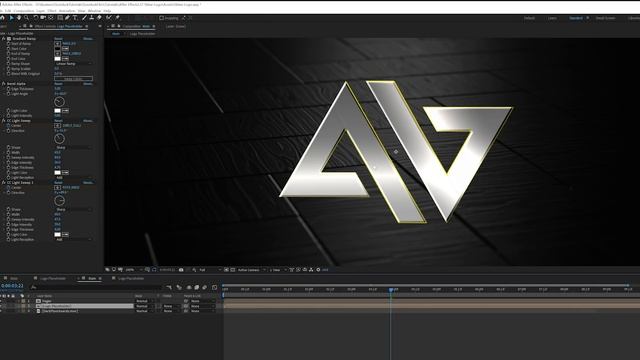Open Gradient Ramp Start Color swatch
640x360 pixels.
[x=58, y=49]
